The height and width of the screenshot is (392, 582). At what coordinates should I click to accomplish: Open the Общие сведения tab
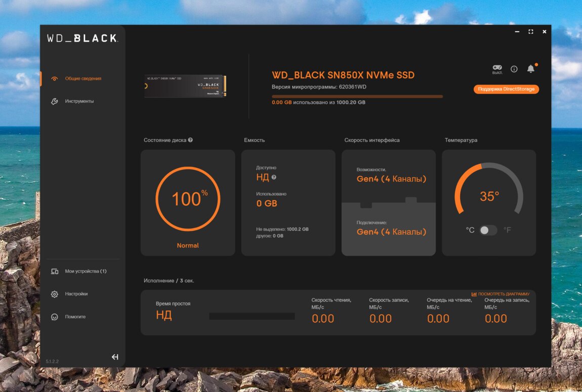pos(83,78)
